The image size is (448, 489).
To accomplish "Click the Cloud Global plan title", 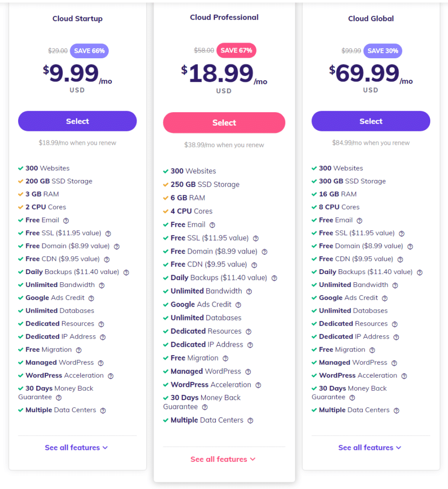I will click(x=371, y=19).
